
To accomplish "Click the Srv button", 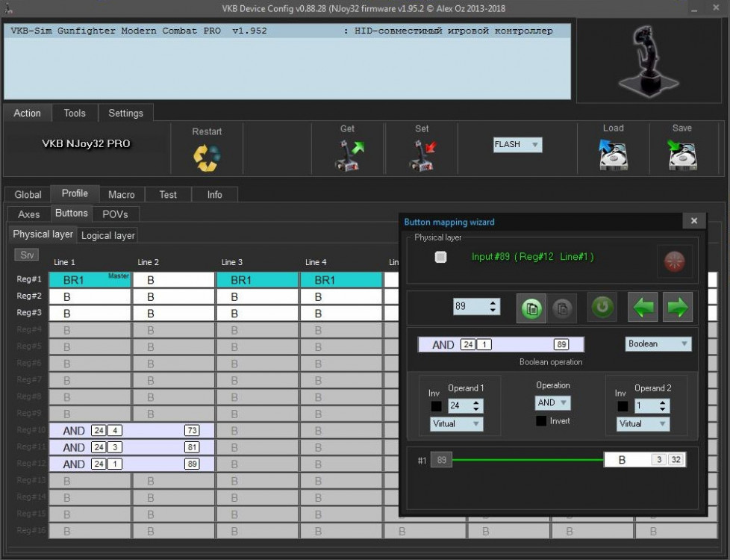I will (x=27, y=255).
